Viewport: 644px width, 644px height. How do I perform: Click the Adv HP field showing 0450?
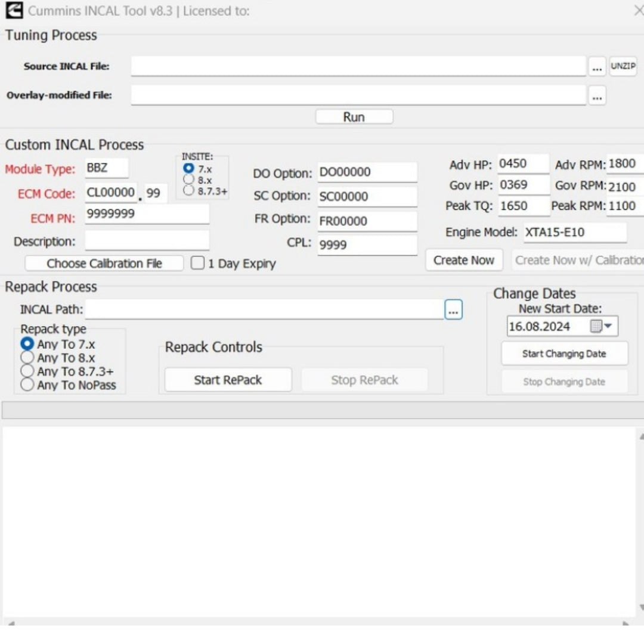(x=524, y=164)
